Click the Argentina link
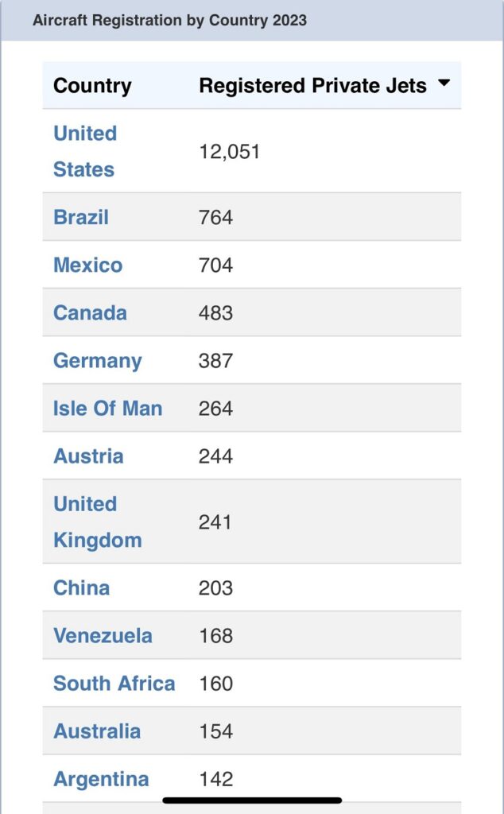 [x=101, y=779]
